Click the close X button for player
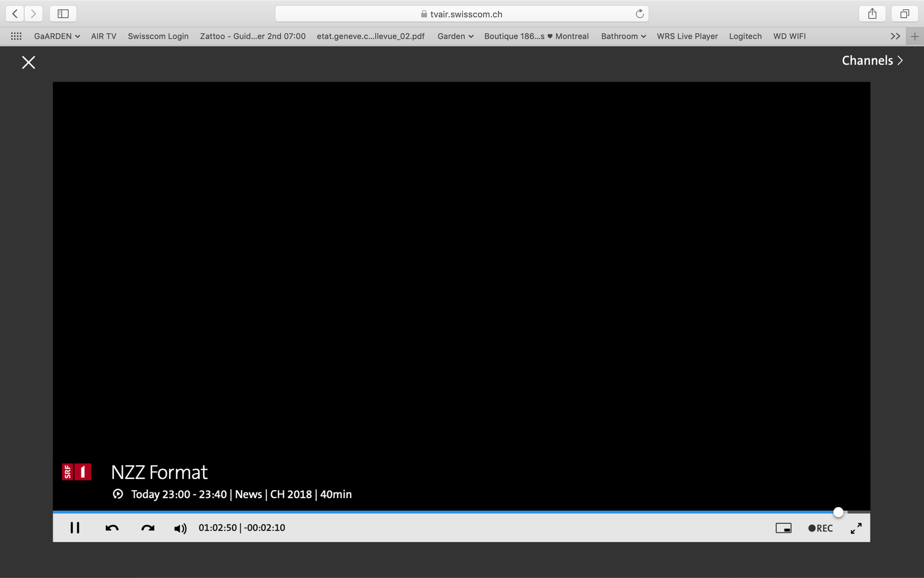This screenshot has width=924, height=578. pos(29,62)
